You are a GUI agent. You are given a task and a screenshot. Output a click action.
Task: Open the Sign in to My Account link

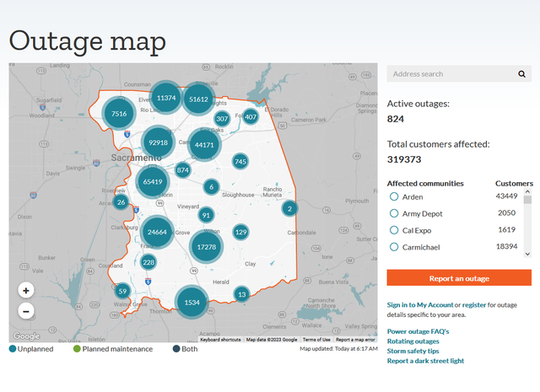pos(419,304)
